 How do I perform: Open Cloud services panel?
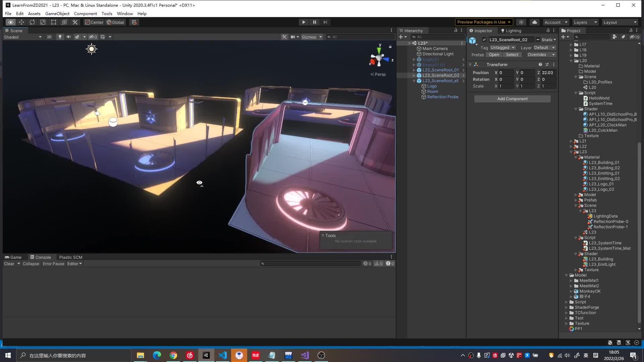point(534,22)
